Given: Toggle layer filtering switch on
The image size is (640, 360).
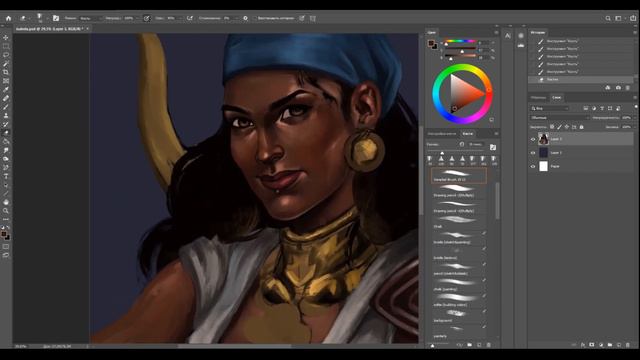Looking at the screenshot, I should point(636,107).
